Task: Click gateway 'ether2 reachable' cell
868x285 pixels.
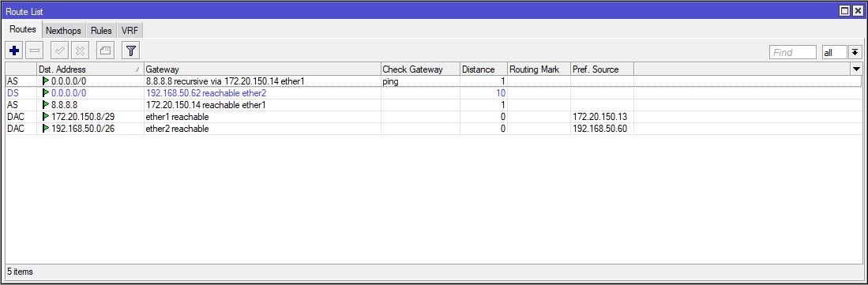Action: (x=262, y=129)
